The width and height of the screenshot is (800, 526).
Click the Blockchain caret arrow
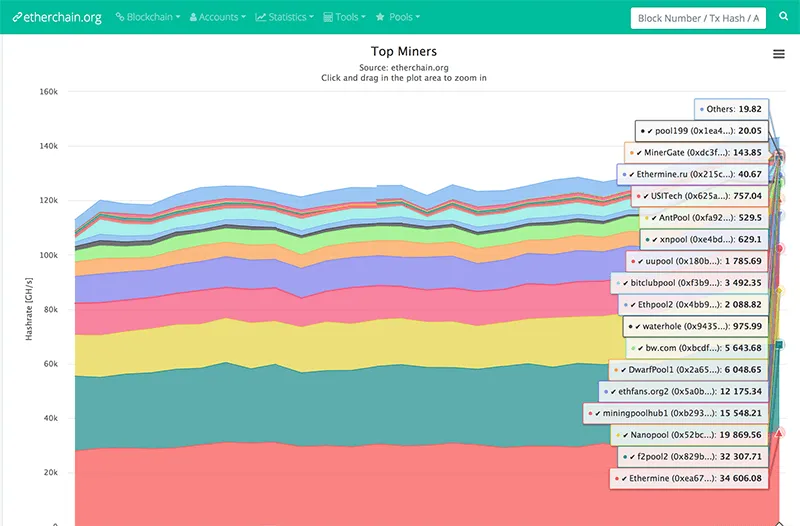[178, 17]
